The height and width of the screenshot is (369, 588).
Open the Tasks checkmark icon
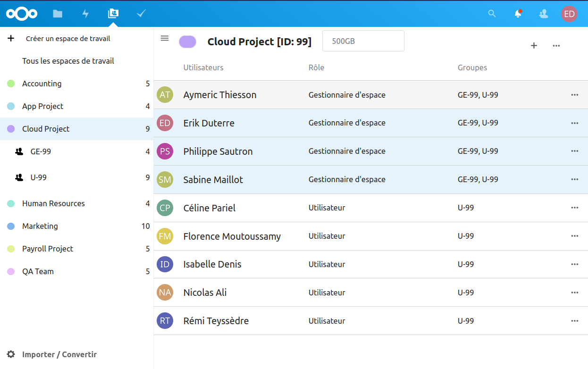point(141,14)
